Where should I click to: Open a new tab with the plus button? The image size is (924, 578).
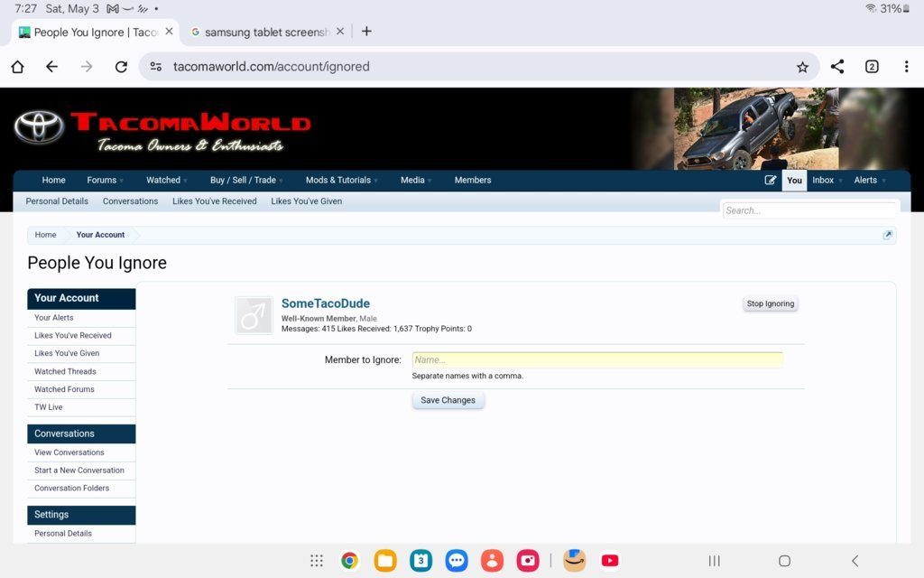366,32
